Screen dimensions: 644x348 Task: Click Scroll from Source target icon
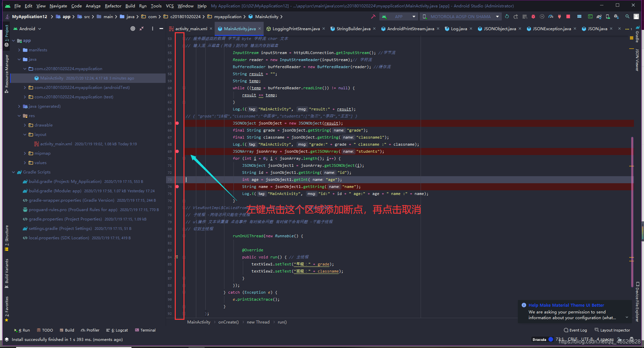coord(133,29)
